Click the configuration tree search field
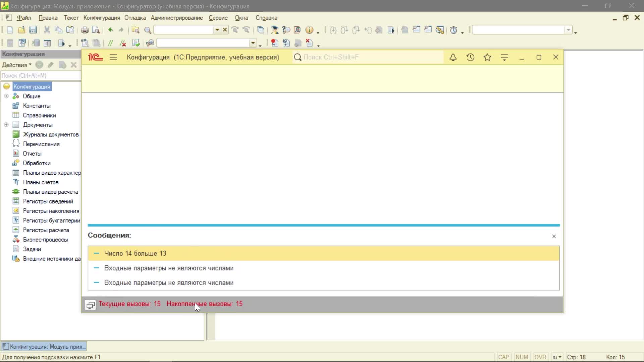 [41, 76]
